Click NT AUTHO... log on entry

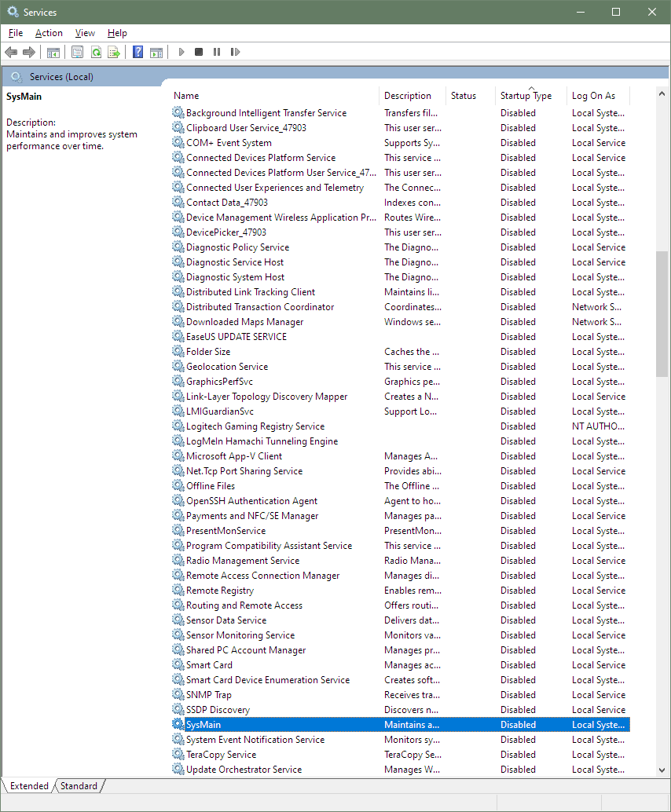[598, 426]
